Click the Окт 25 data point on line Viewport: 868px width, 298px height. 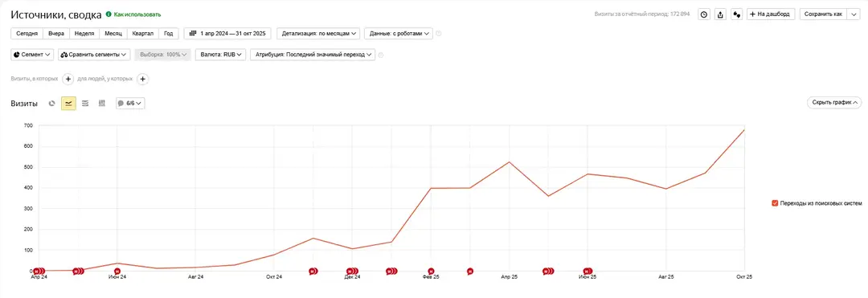pos(744,130)
